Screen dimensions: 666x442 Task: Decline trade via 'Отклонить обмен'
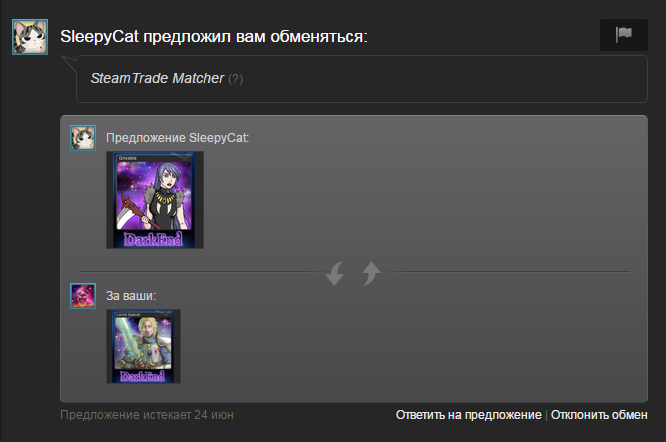599,415
